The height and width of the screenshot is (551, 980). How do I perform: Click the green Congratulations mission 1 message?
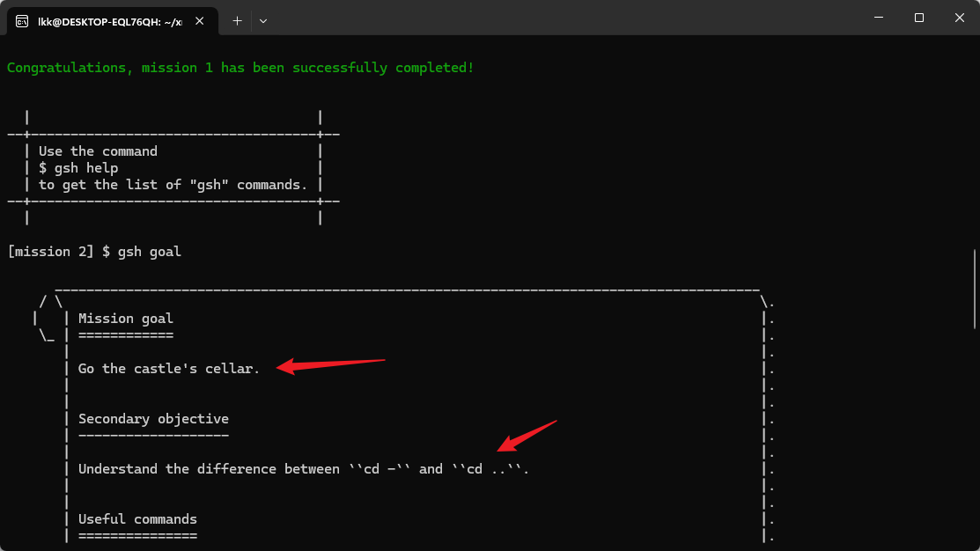click(240, 68)
